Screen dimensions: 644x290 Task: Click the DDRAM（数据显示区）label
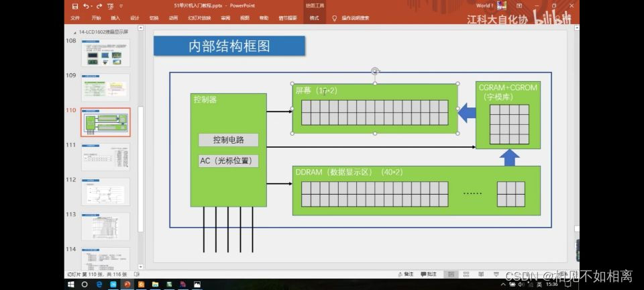pos(334,173)
